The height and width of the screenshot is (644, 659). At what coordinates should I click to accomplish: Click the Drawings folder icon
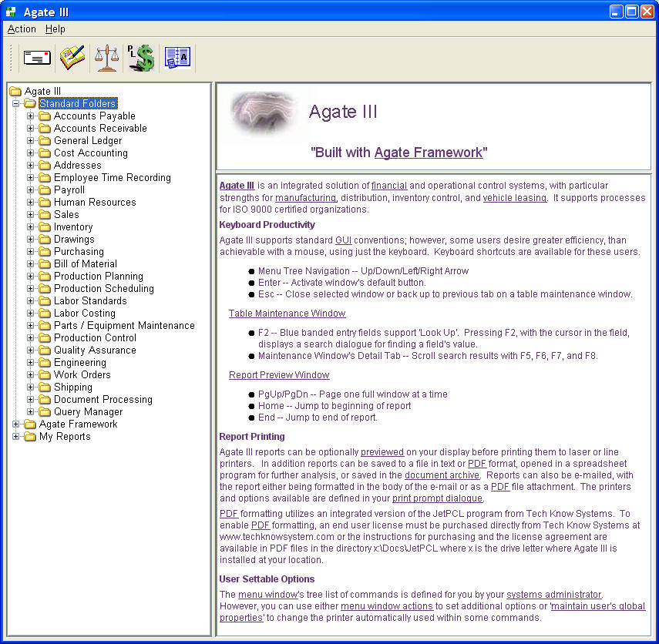click(45, 239)
